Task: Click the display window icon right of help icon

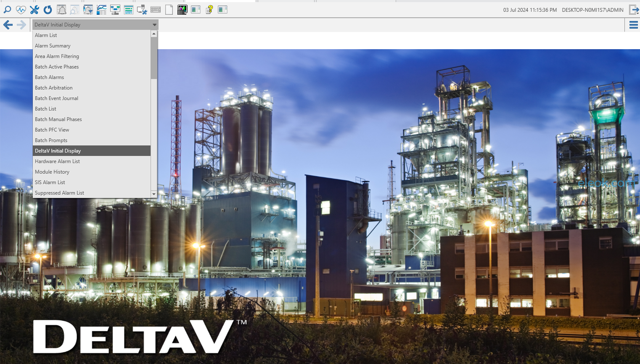Action: point(222,9)
